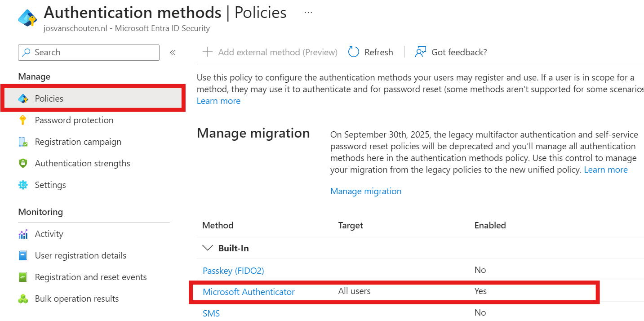Screen dimensions: 644x321
Task: Click Yes value for Microsoft Authenticator
Action: 480,291
